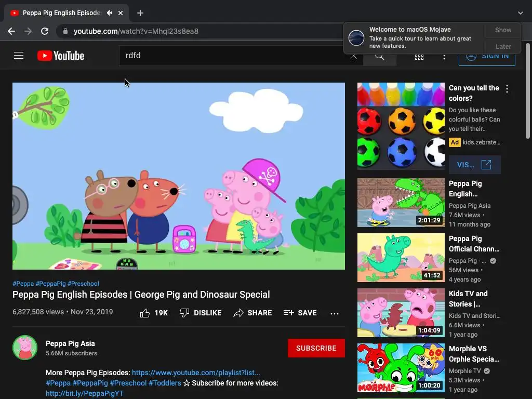Focus the address bar URL
532x399 pixels.
pyautogui.click(x=136, y=31)
